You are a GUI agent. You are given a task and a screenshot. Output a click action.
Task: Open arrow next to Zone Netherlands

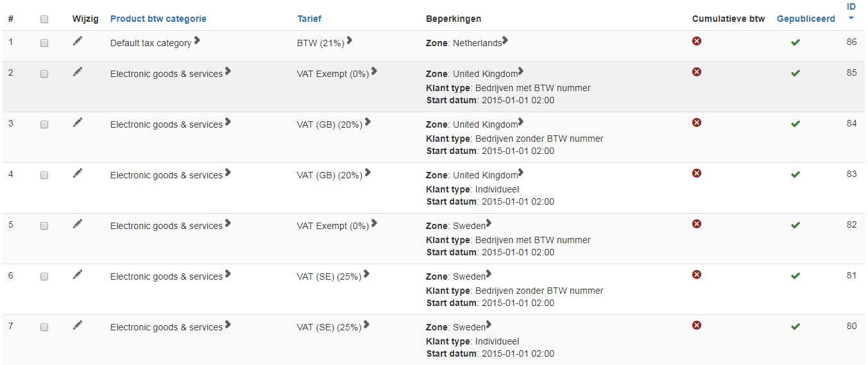coord(506,40)
